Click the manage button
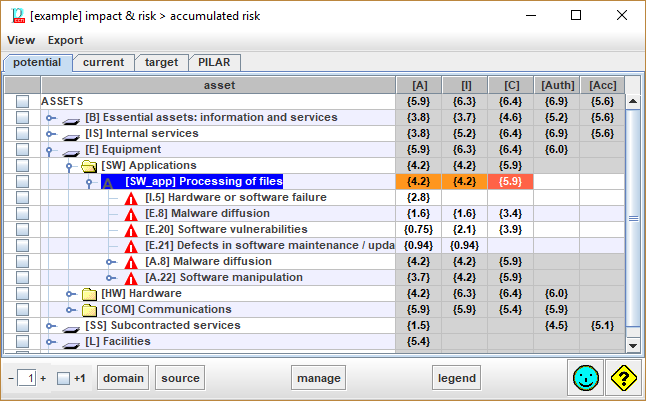 coord(319,378)
